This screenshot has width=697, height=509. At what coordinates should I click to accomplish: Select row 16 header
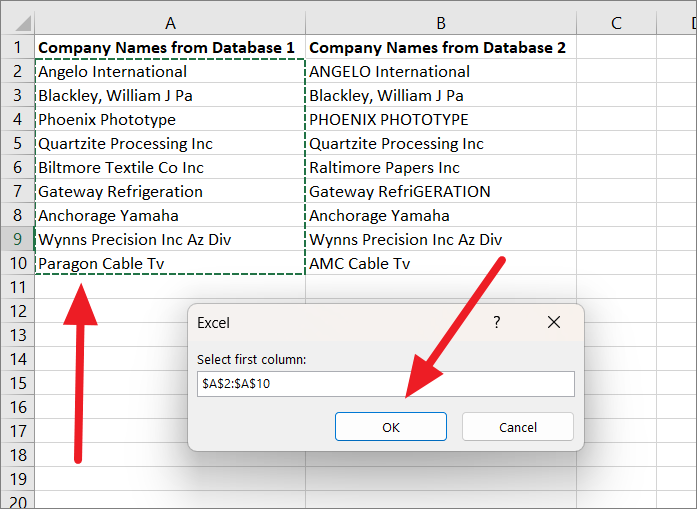tap(18, 407)
